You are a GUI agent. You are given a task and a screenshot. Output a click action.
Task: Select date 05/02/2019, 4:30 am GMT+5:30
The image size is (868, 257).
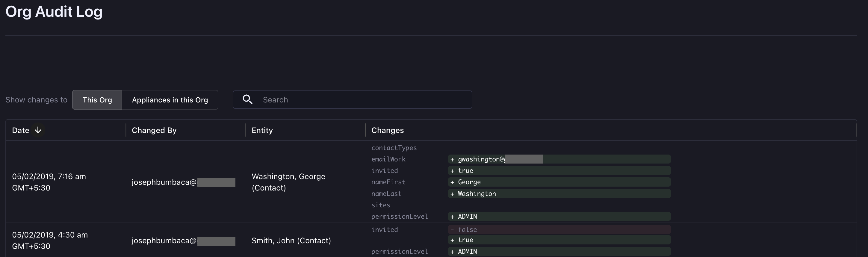[50, 241]
